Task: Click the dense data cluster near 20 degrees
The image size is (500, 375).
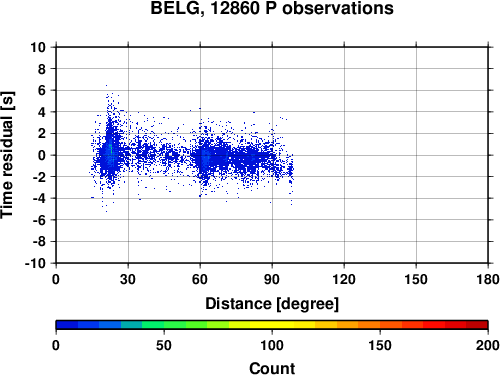Action: pos(109,152)
